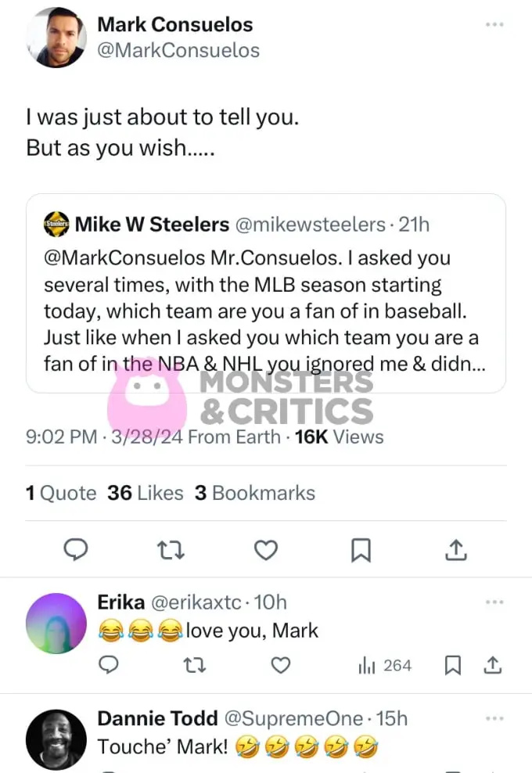Screen dimensions: 532x773
Task: Bookmark the main Mark Consuelos tweet
Action: pos(361,550)
